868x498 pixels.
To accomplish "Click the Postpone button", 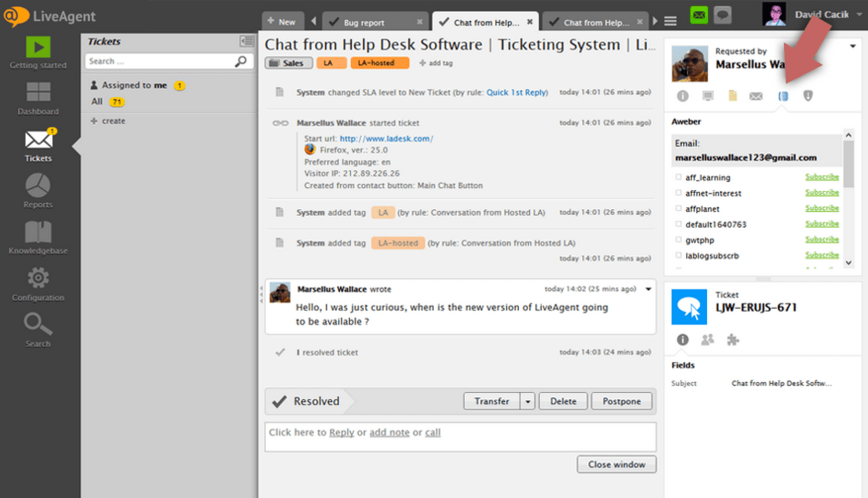I will [x=621, y=401].
